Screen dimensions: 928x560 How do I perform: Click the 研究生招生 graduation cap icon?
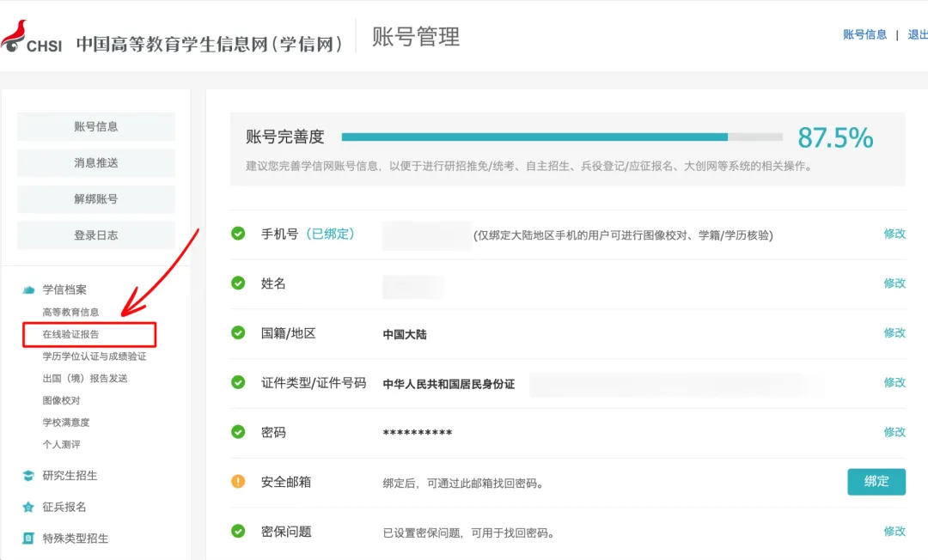[28, 476]
